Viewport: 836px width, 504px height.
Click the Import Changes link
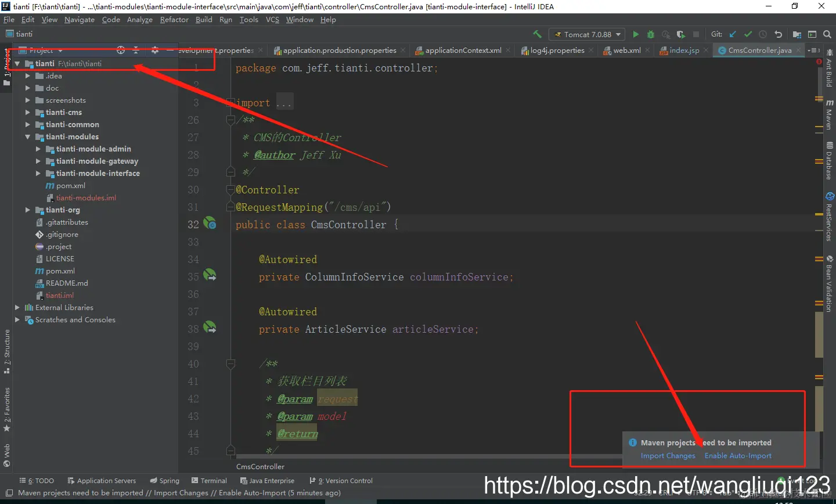668,456
